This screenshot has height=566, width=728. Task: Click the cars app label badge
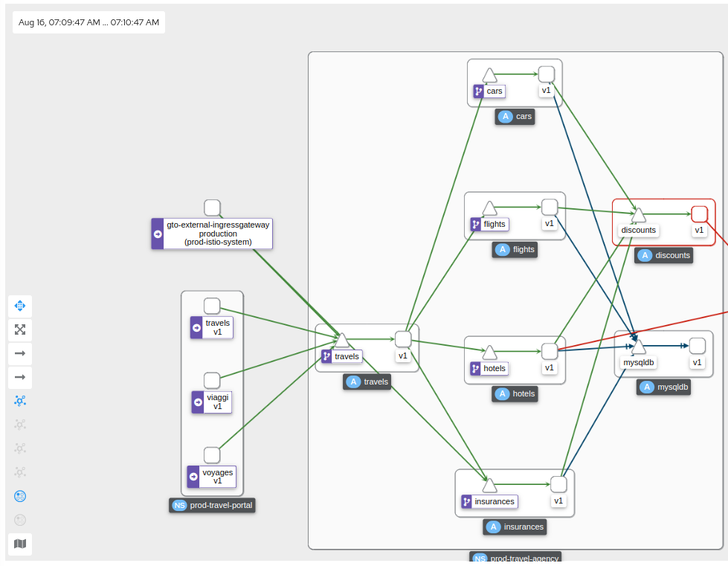[x=516, y=116]
